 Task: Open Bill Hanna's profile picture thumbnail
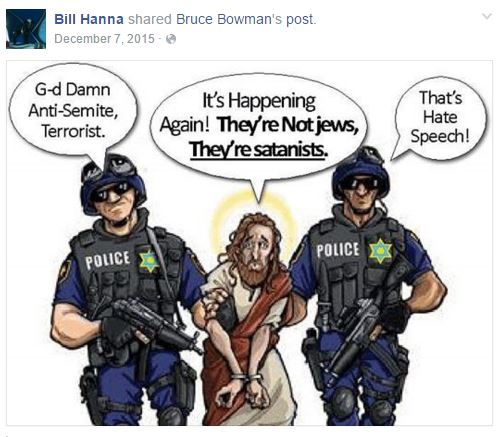tap(26, 29)
